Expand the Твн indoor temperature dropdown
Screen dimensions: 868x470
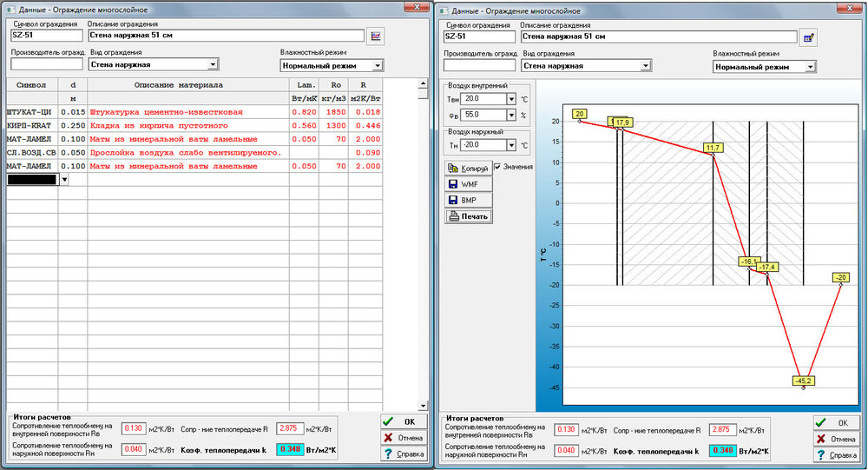511,99
